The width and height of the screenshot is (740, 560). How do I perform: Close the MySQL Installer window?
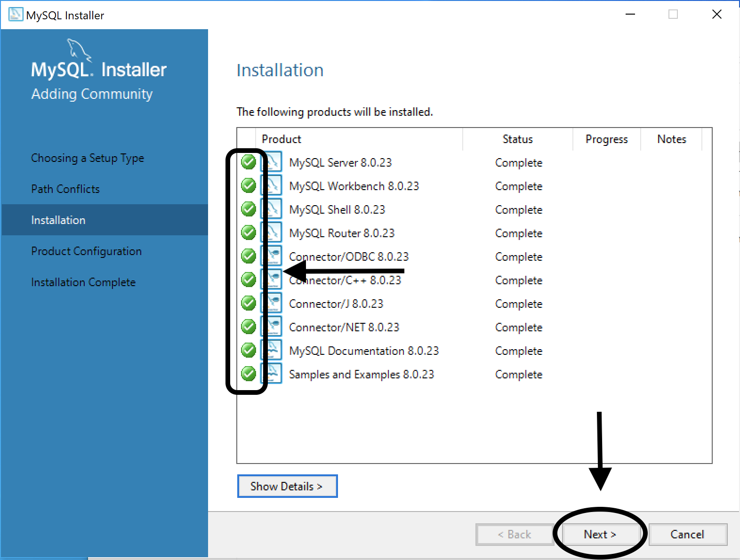[x=717, y=15]
